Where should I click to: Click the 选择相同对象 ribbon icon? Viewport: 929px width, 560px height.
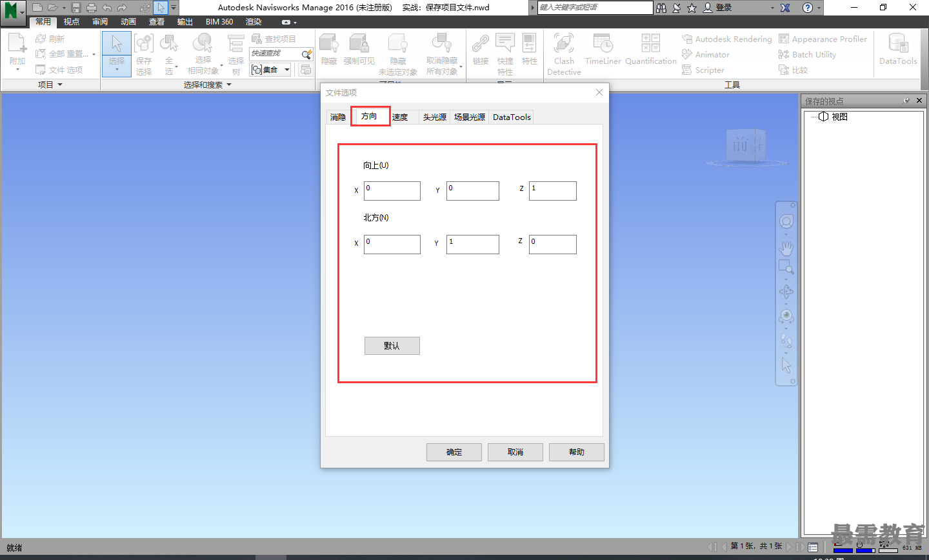coord(204,54)
